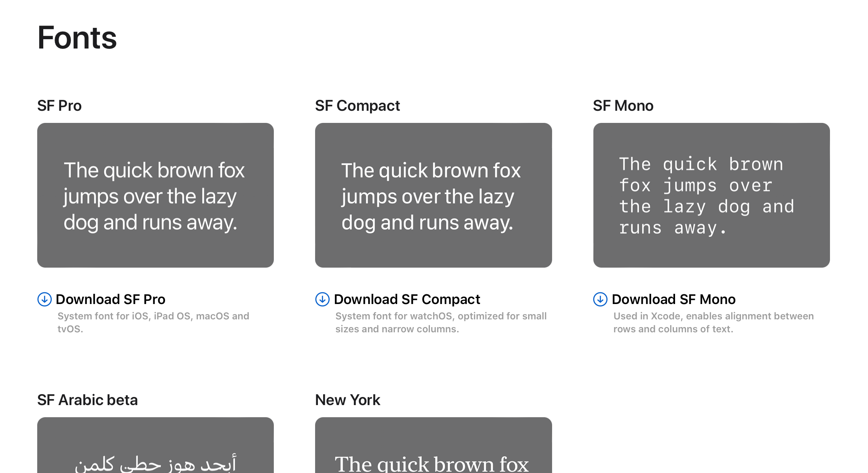
Task: Click the SF Mono Xcode description text
Action: (x=713, y=322)
